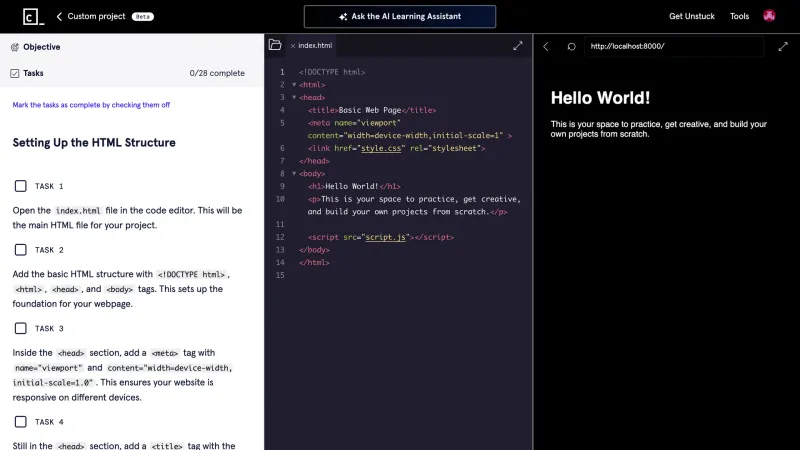The height and width of the screenshot is (450, 800).
Task: Click the preview paragraph text
Action: pyautogui.click(x=658, y=129)
